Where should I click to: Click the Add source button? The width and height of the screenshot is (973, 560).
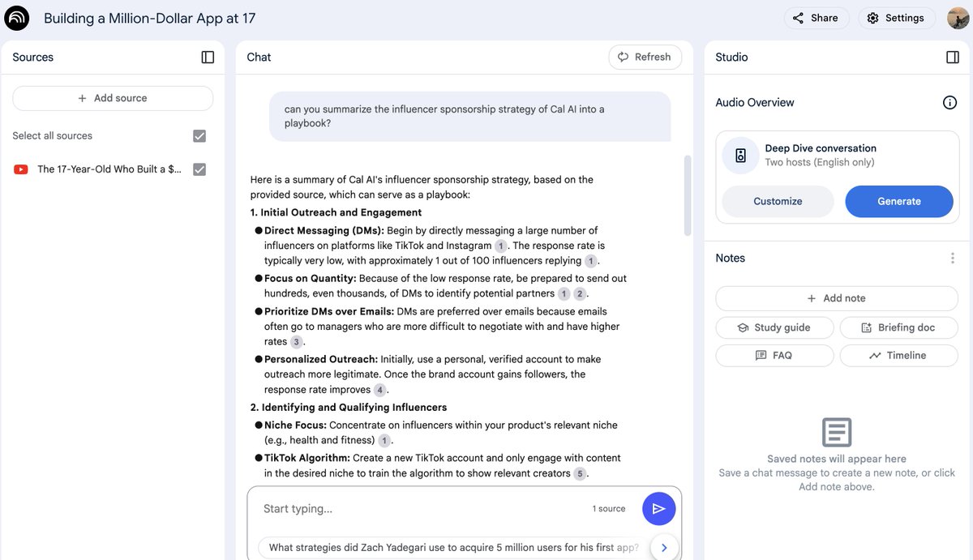pos(113,98)
